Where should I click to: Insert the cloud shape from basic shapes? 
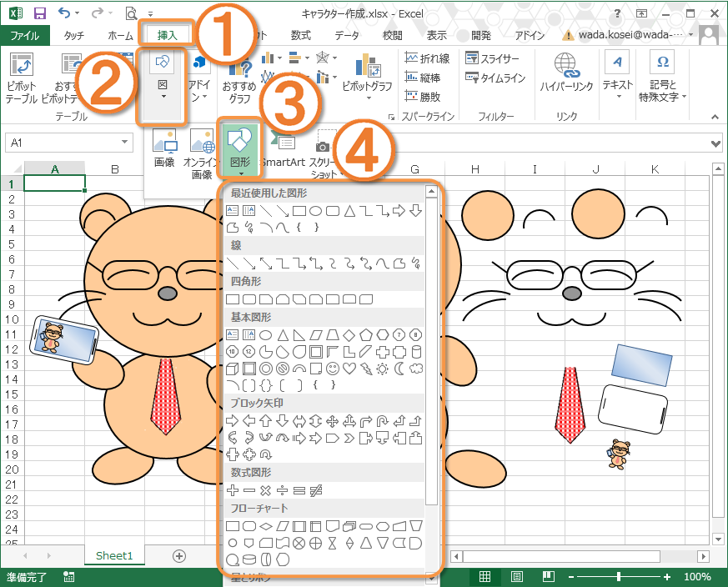click(416, 369)
